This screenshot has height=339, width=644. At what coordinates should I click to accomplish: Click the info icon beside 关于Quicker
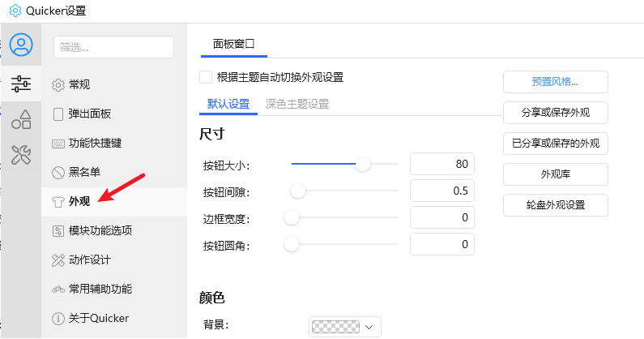pos(58,318)
